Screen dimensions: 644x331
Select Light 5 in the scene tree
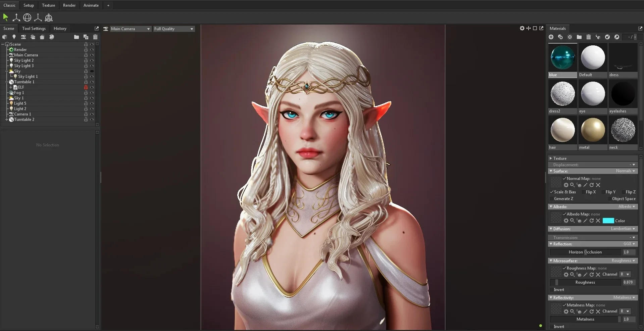coord(20,103)
